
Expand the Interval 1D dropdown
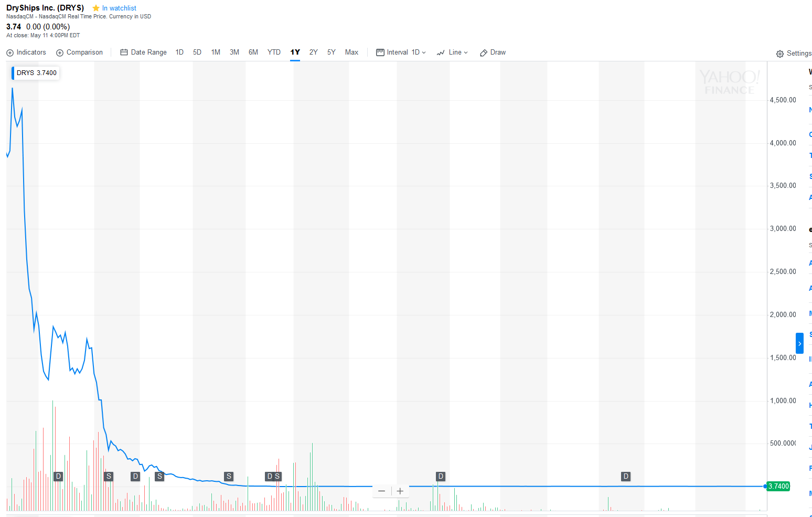tap(401, 52)
